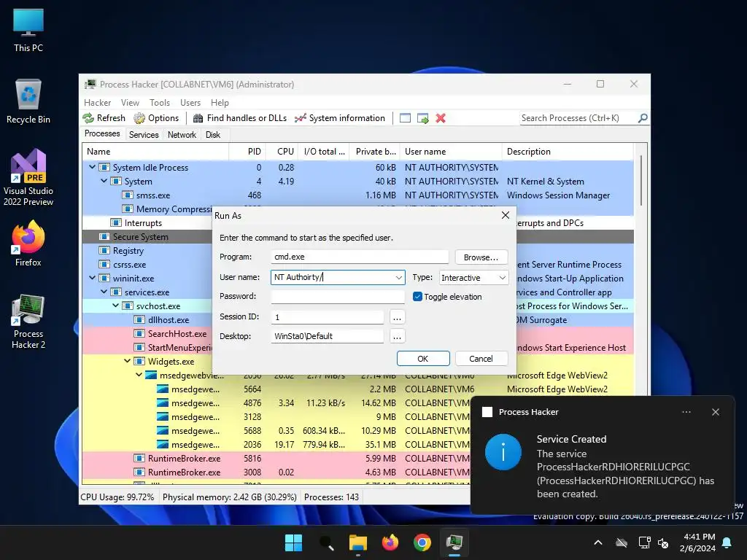Viewport: 747px width, 560px height.
Task: Click Cancel in Run As dialog
Action: [x=481, y=359]
